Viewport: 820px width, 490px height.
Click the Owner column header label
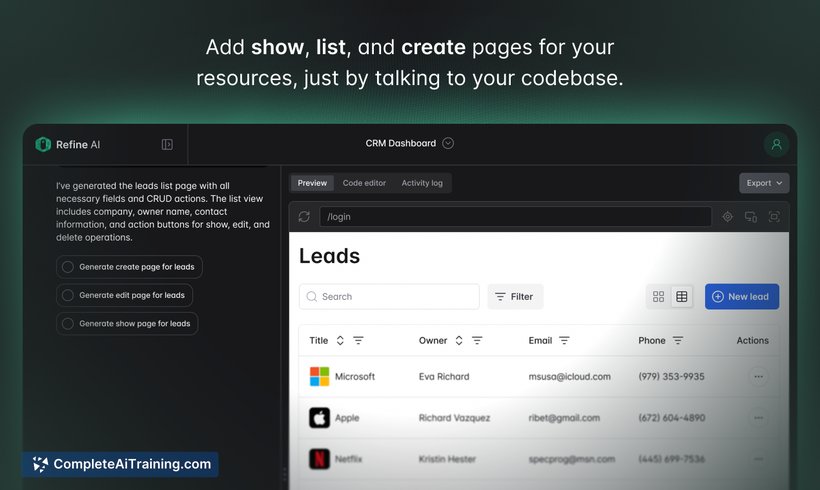[x=433, y=340]
